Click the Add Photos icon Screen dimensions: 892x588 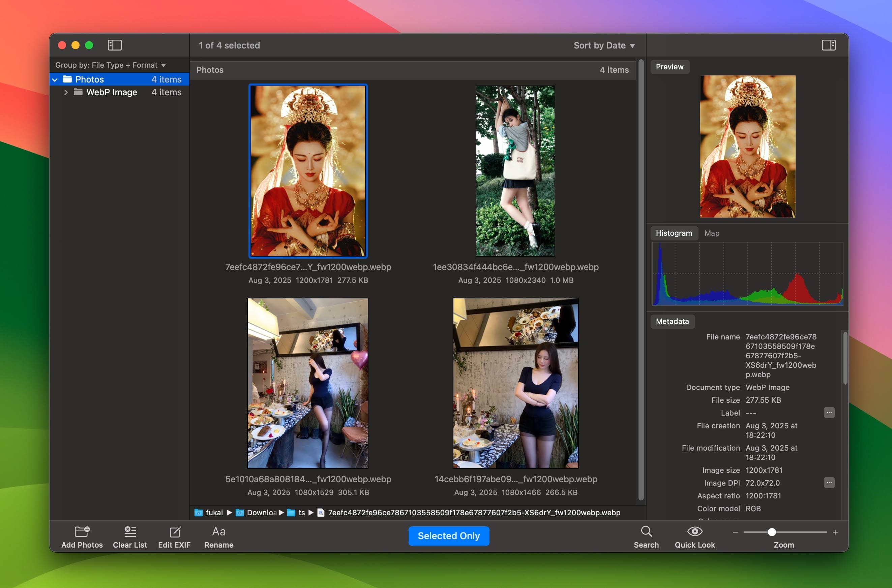coord(82,531)
